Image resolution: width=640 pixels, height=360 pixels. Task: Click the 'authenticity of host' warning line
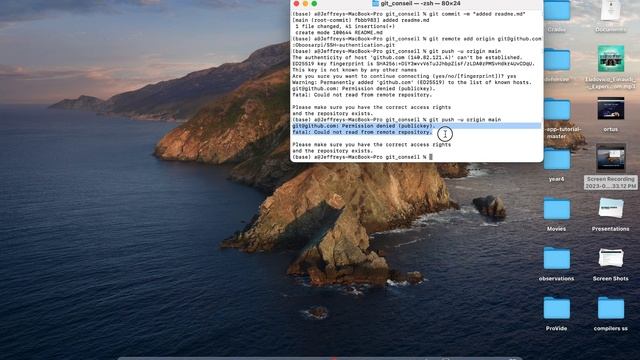407,58
